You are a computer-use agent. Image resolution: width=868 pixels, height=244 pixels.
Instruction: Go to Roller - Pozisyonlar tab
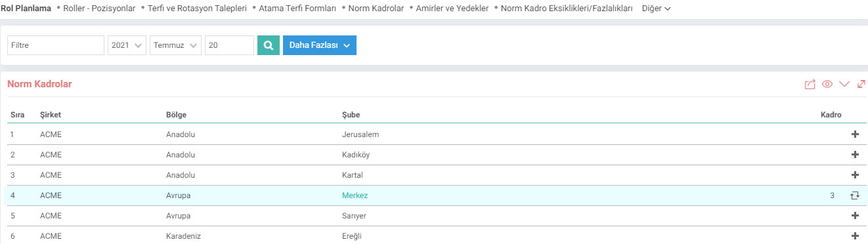click(99, 9)
